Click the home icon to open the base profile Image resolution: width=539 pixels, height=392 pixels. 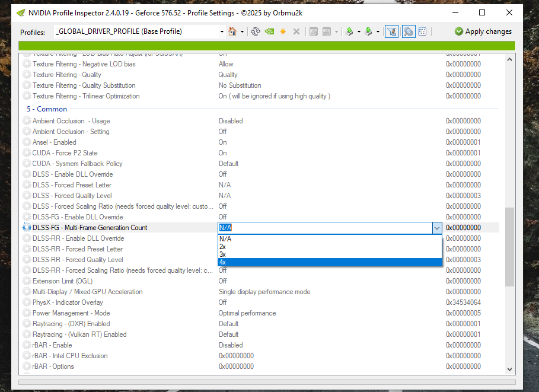click(232, 31)
